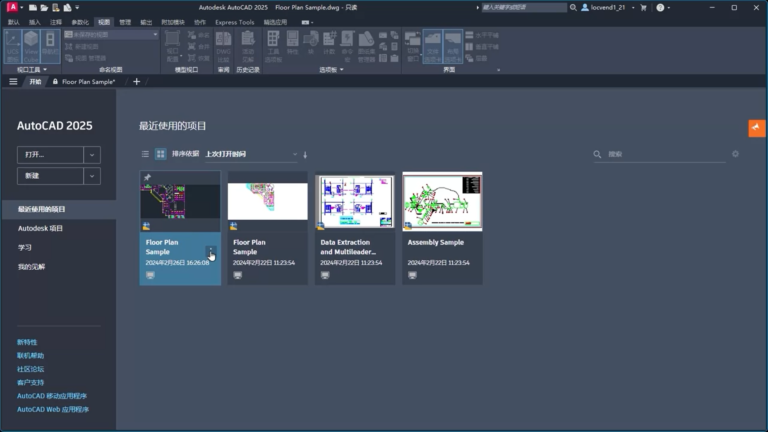The width and height of the screenshot is (768, 432).
Task: Open recent-files settings gear next to search
Action: click(735, 154)
